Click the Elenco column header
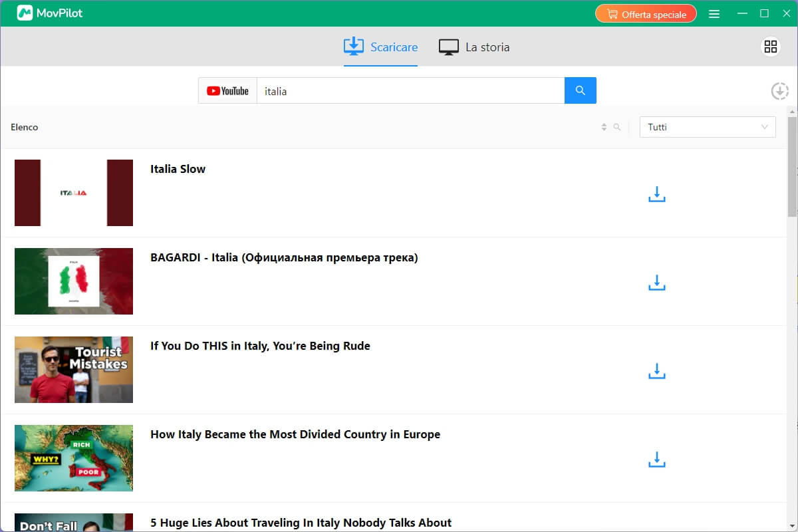 [x=25, y=127]
